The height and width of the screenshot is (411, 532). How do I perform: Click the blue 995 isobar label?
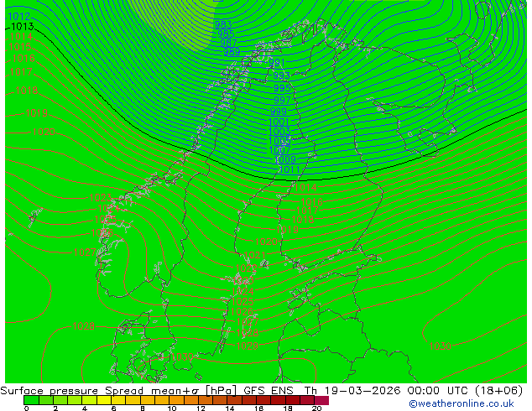point(282,88)
